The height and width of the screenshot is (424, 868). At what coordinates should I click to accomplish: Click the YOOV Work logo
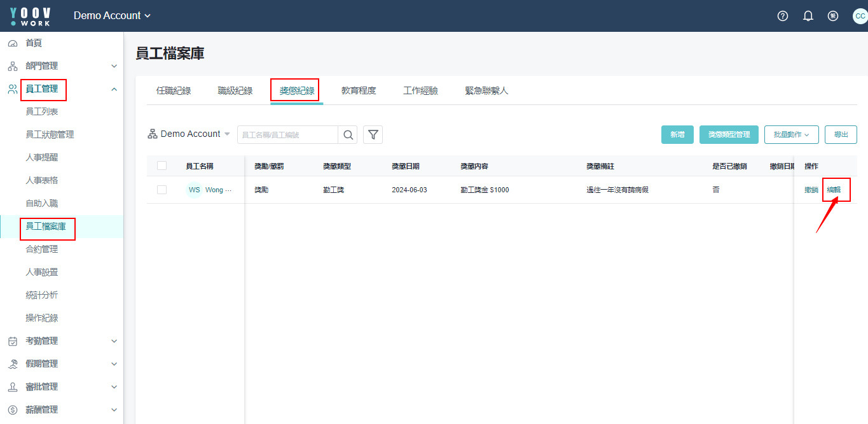pyautogui.click(x=31, y=16)
